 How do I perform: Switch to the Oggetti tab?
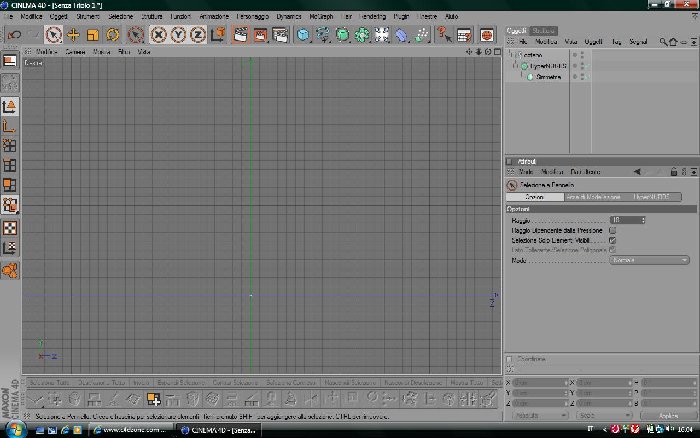click(517, 30)
